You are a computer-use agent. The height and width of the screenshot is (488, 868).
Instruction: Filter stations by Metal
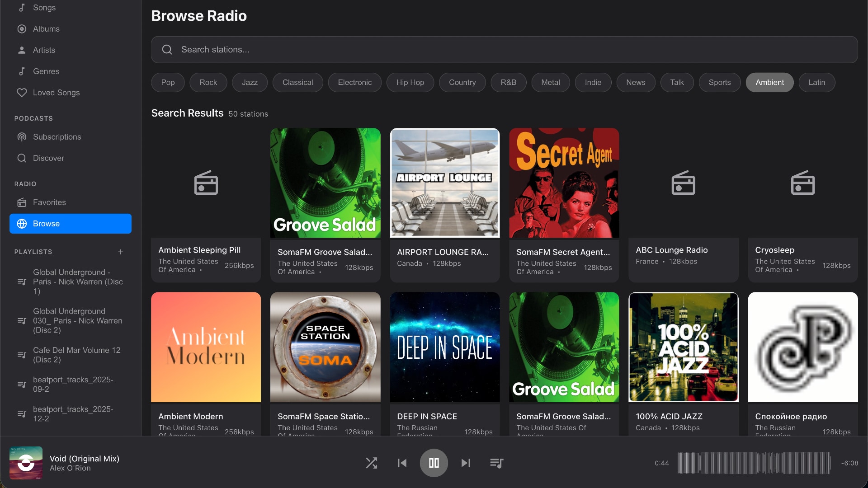551,82
